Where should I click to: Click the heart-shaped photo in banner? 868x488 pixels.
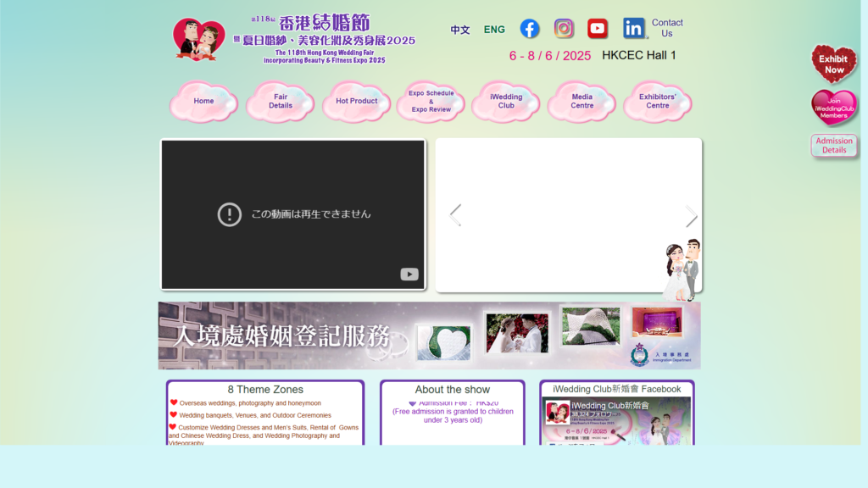coord(444,342)
